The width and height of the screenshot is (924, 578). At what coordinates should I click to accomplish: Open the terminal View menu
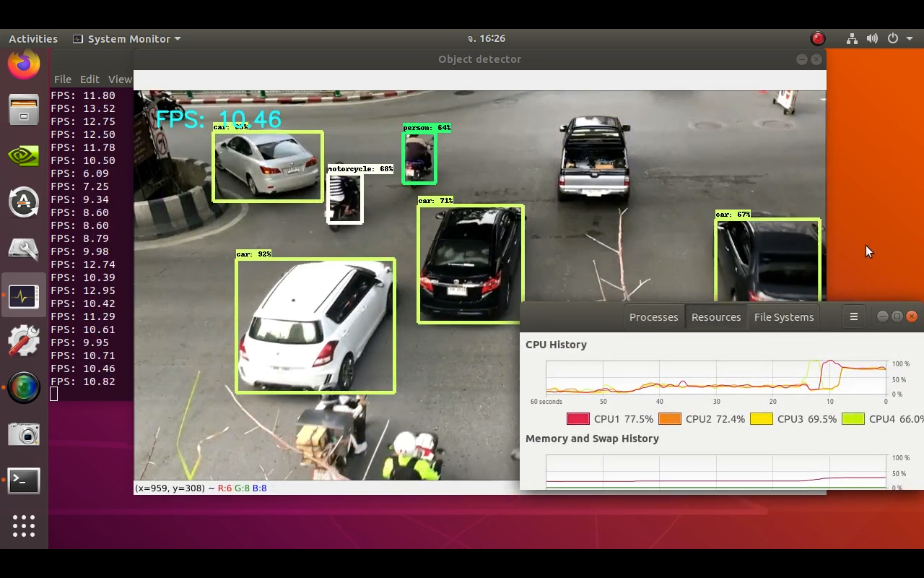point(120,79)
